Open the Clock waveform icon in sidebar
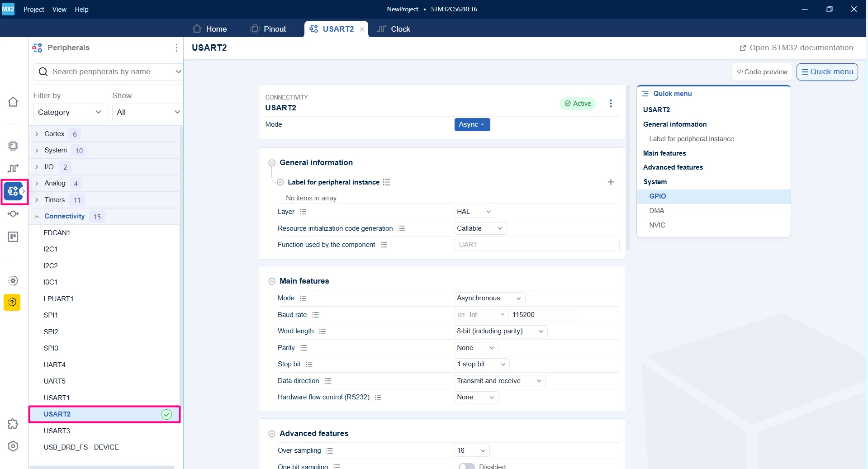Screen dimensions: 868x469 coord(13,168)
